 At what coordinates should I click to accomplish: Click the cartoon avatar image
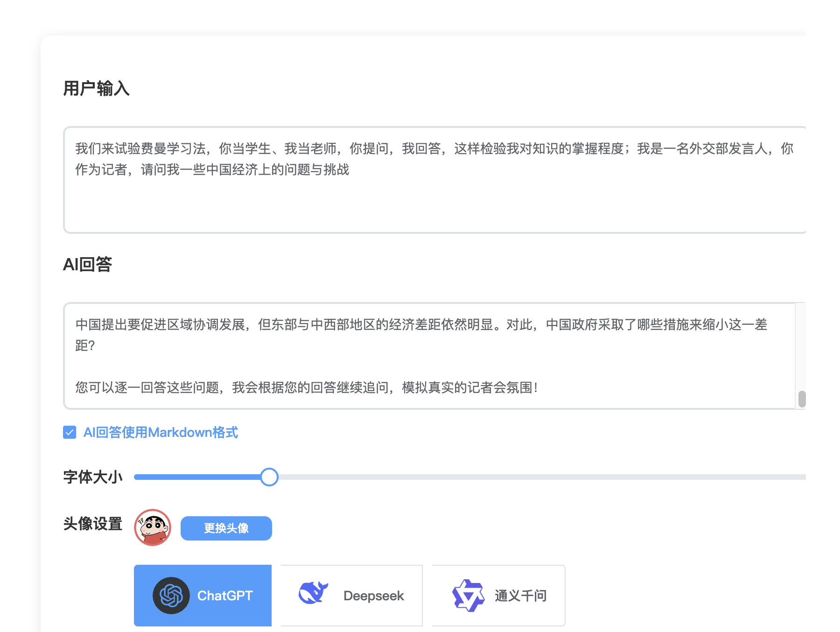[x=153, y=527]
